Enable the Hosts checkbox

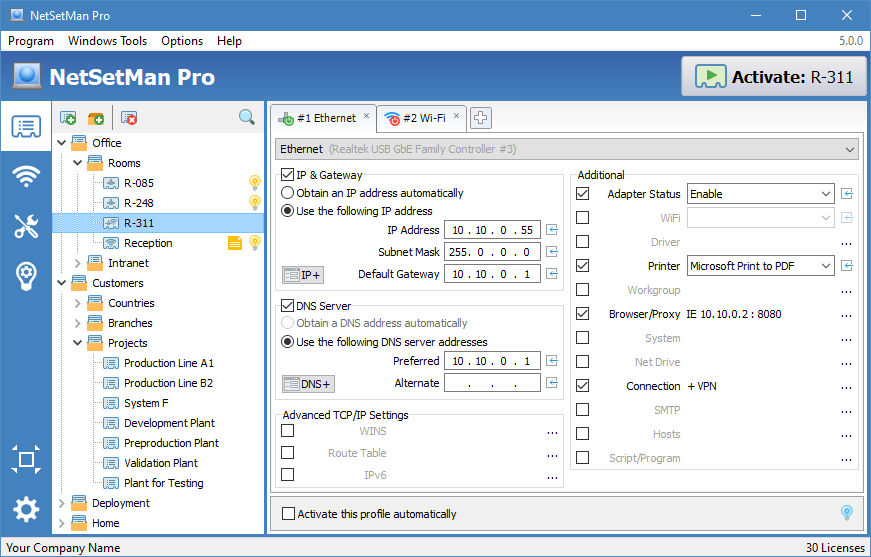(582, 434)
